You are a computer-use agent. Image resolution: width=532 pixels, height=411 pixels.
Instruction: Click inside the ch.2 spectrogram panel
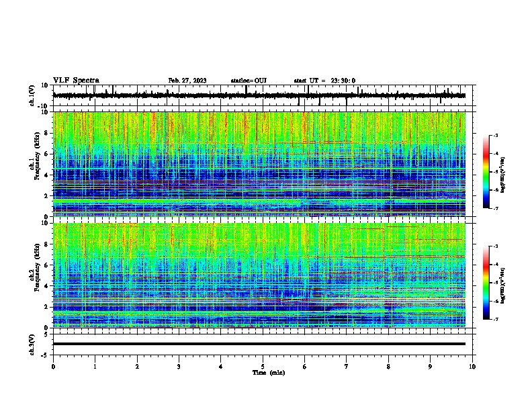[259, 275]
